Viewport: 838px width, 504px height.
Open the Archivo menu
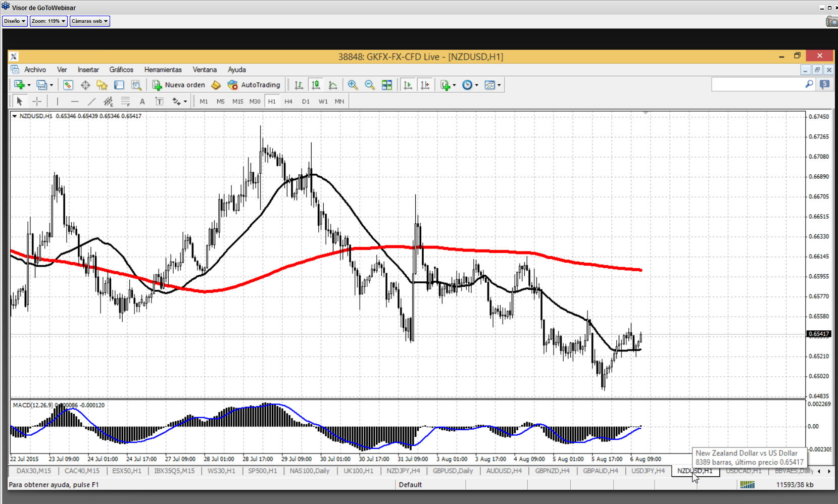coord(35,70)
